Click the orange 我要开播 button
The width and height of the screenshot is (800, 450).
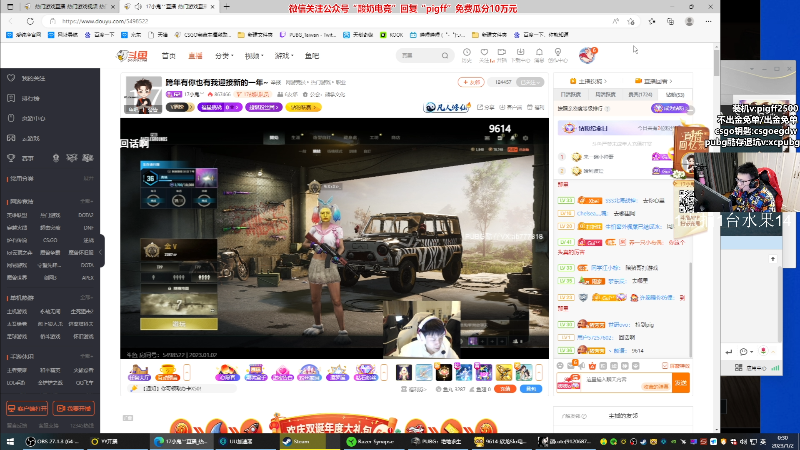(x=73, y=408)
